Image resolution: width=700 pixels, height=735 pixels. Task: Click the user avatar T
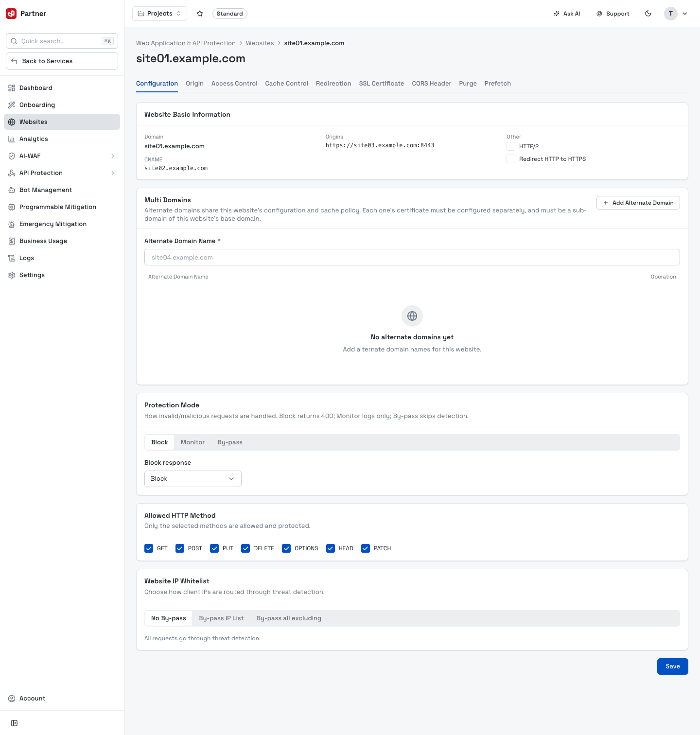point(671,14)
